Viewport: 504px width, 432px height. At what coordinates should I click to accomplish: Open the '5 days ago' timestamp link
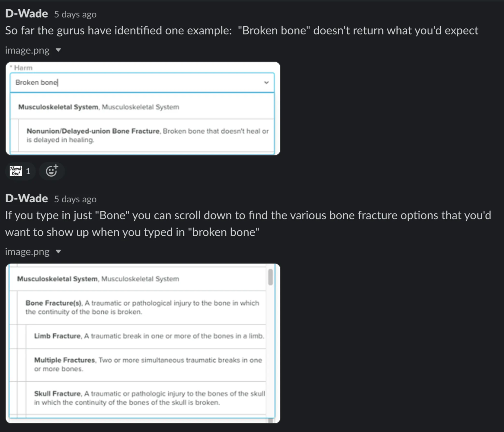click(75, 14)
